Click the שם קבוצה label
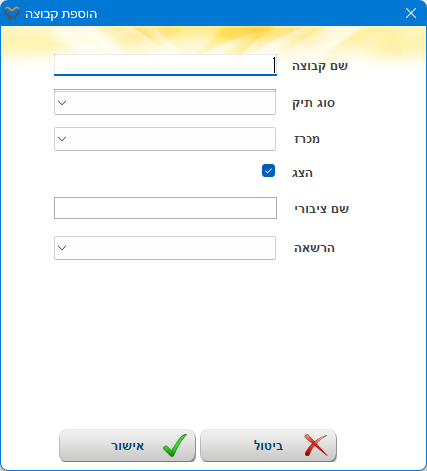The height and width of the screenshot is (471, 427). 320,66
